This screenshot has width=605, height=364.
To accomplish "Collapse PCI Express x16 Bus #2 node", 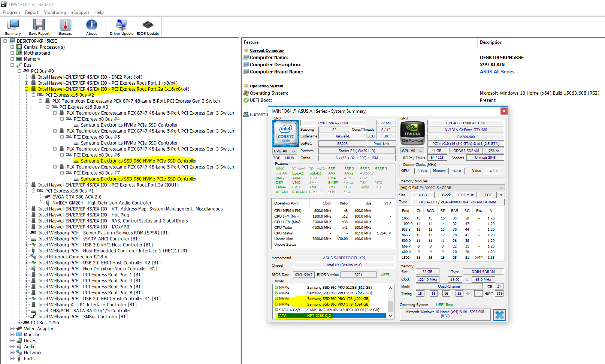I will (x=34, y=95).
